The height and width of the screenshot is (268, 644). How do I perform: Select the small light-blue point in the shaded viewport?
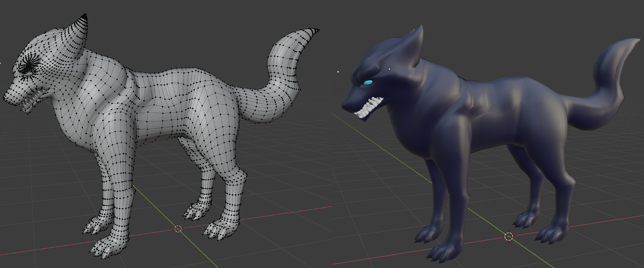pyautogui.click(x=338, y=72)
